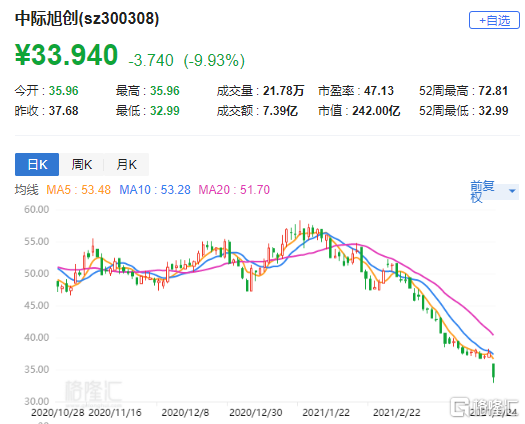525x424 pixels.
Task: Click 35.00 y-axis label
Action: pos(36,369)
